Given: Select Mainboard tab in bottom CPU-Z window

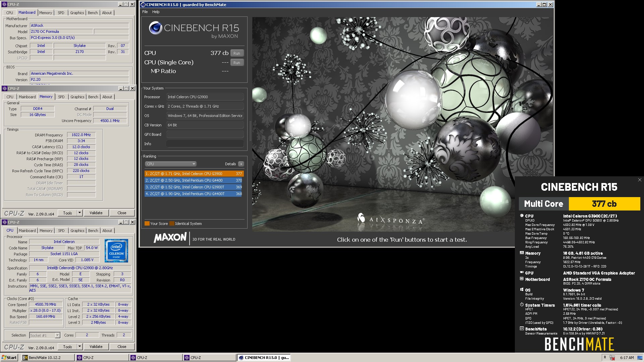Looking at the screenshot, I should pyautogui.click(x=27, y=231).
